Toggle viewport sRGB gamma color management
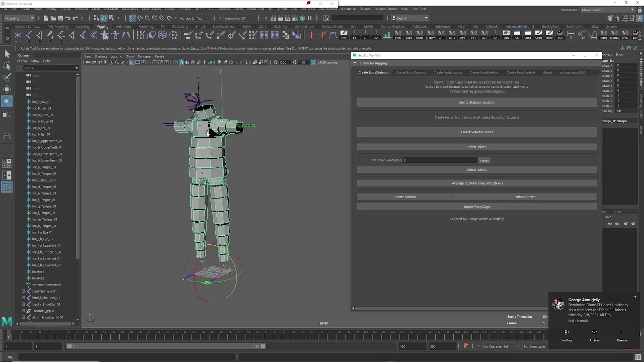Image resolution: width=644 pixels, height=362 pixels. coord(313,62)
